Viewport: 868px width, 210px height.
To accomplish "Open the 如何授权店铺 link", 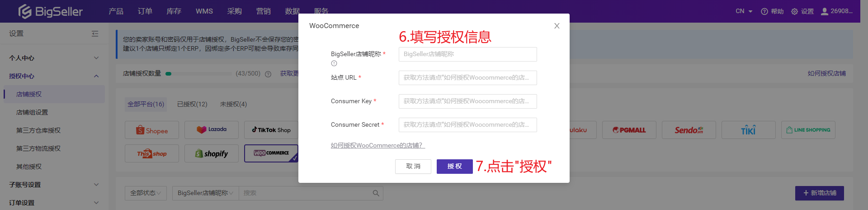I will [827, 73].
